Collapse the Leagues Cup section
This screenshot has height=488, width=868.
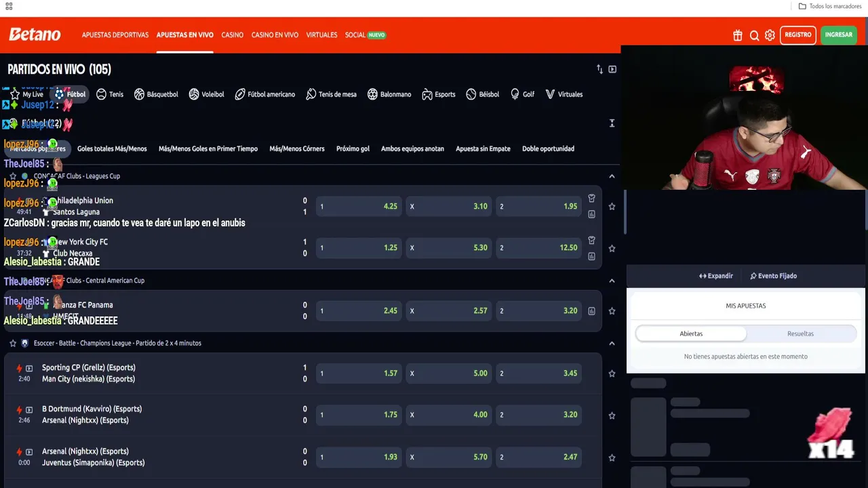point(612,176)
